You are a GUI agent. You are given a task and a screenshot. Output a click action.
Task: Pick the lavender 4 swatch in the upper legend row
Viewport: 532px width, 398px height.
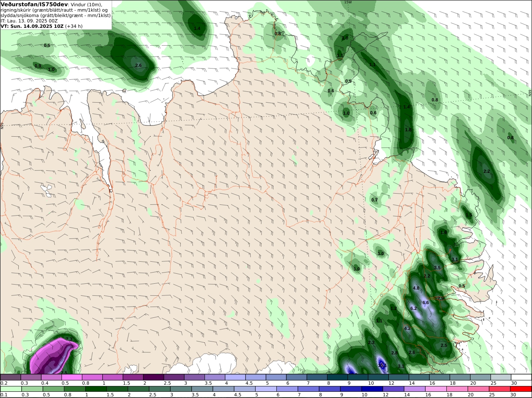(235, 377)
